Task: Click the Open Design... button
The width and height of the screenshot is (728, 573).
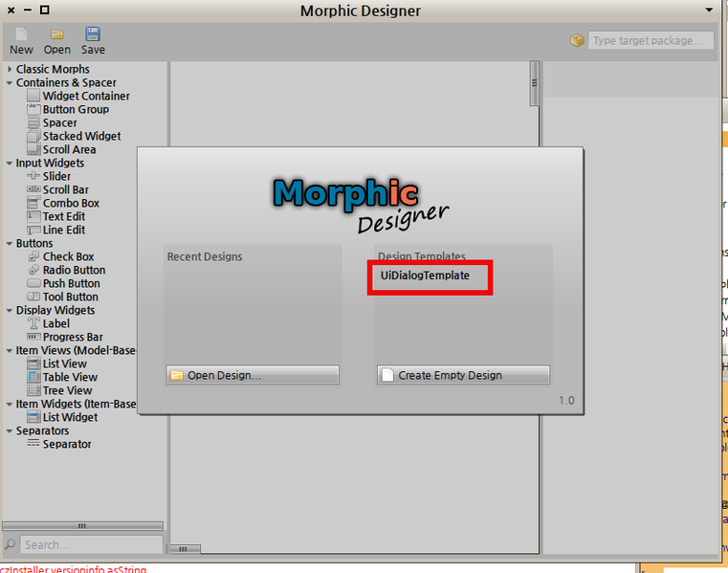Action: [253, 375]
